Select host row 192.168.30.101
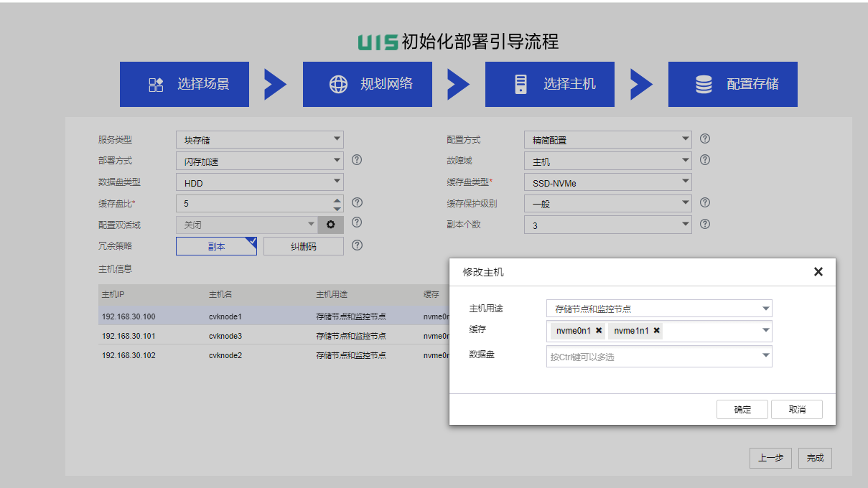This screenshot has width=868, height=488. [x=274, y=335]
